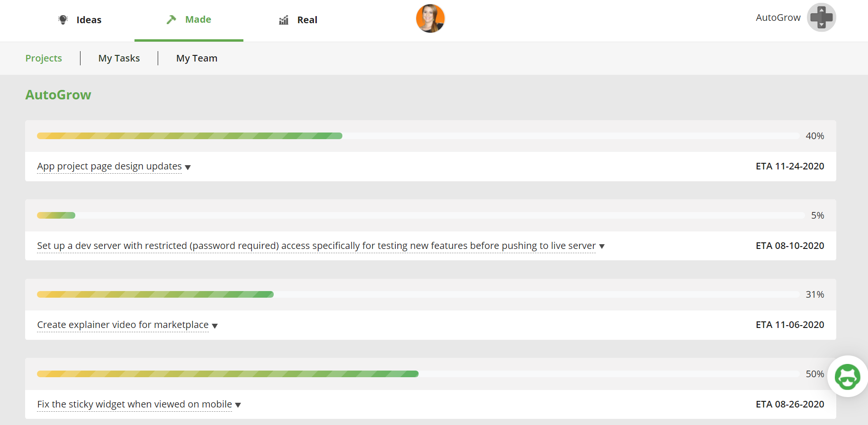Click the AutoGrow workspace switcher icon
This screenshot has height=425, width=868.
821,18
